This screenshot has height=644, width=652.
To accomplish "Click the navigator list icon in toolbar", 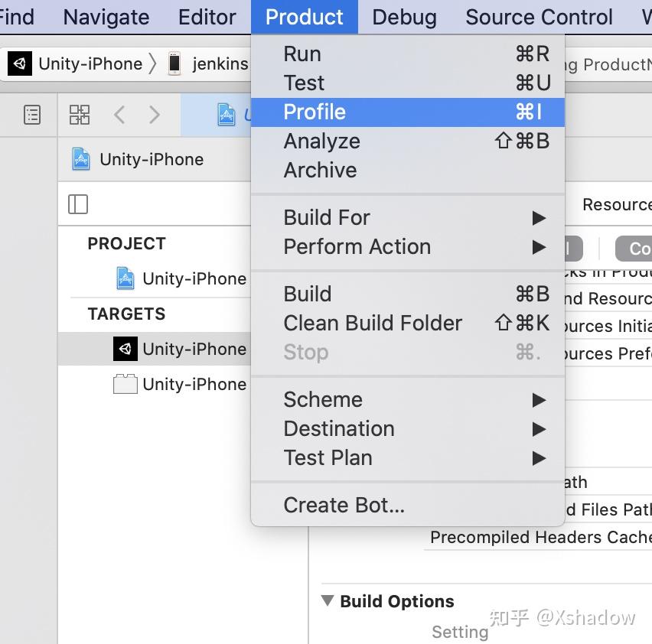I will (x=32, y=115).
